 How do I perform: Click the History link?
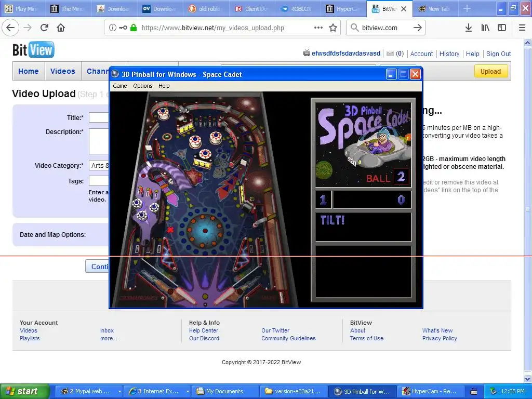coord(449,54)
